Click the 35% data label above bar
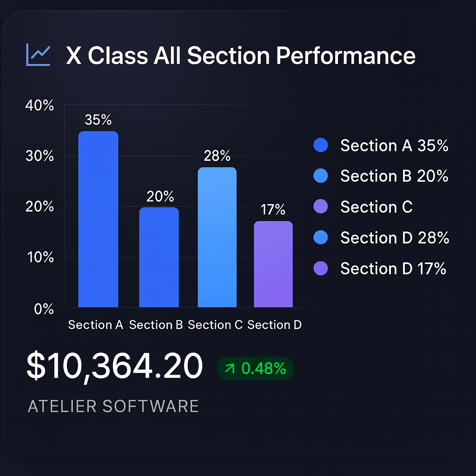This screenshot has height=476, width=476. [x=98, y=120]
